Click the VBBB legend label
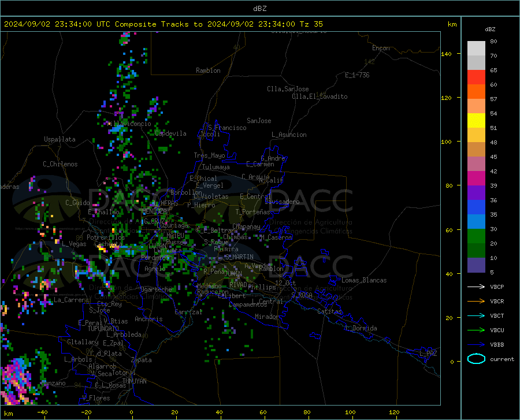This screenshot has height=420, width=520. tap(497, 345)
